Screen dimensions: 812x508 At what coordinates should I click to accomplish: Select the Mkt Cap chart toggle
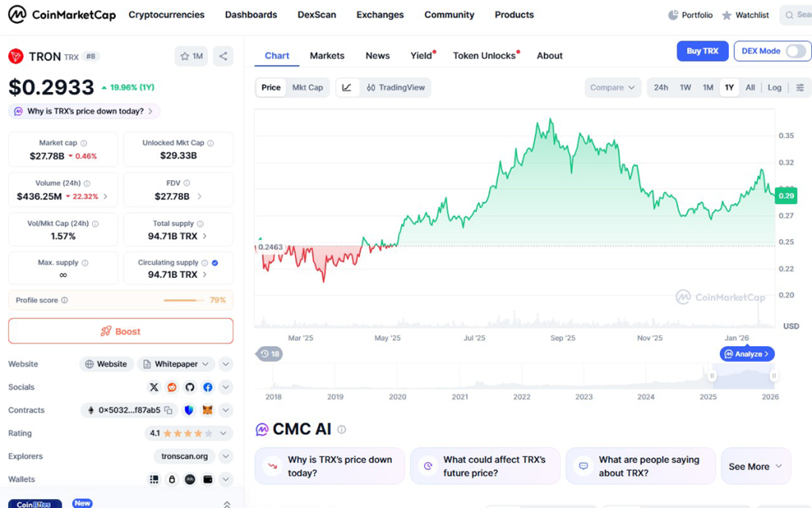click(x=308, y=87)
